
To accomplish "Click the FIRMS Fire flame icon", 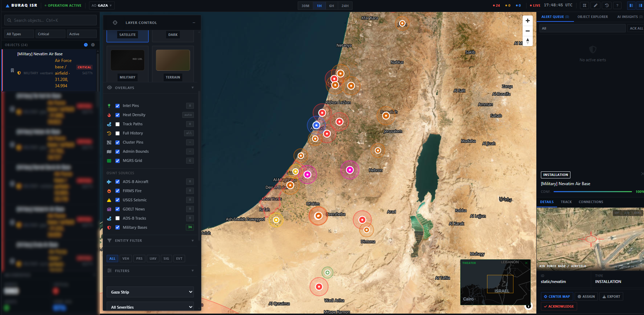I will point(109,191).
